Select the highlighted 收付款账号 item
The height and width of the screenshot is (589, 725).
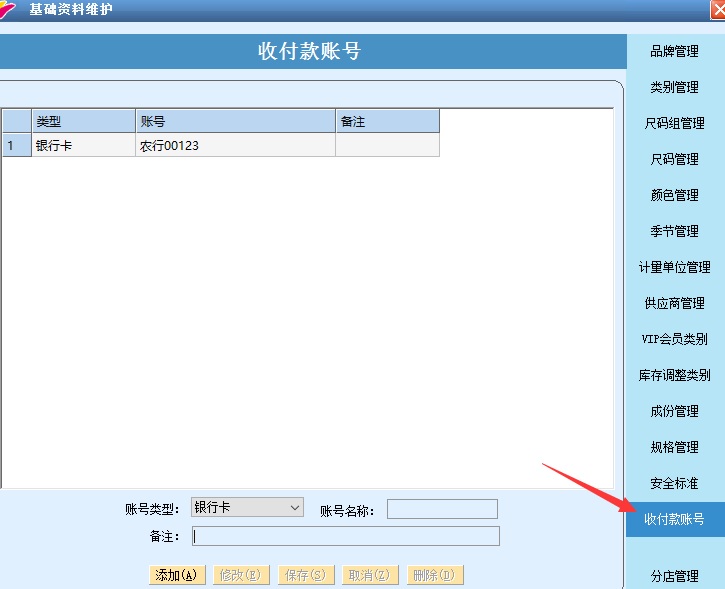(x=675, y=519)
